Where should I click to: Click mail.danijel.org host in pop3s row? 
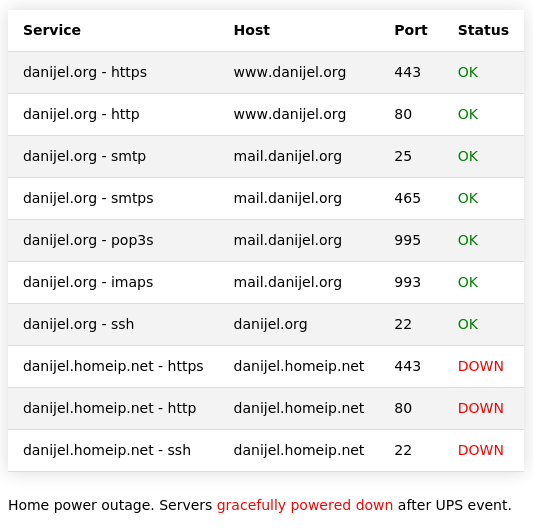(288, 240)
